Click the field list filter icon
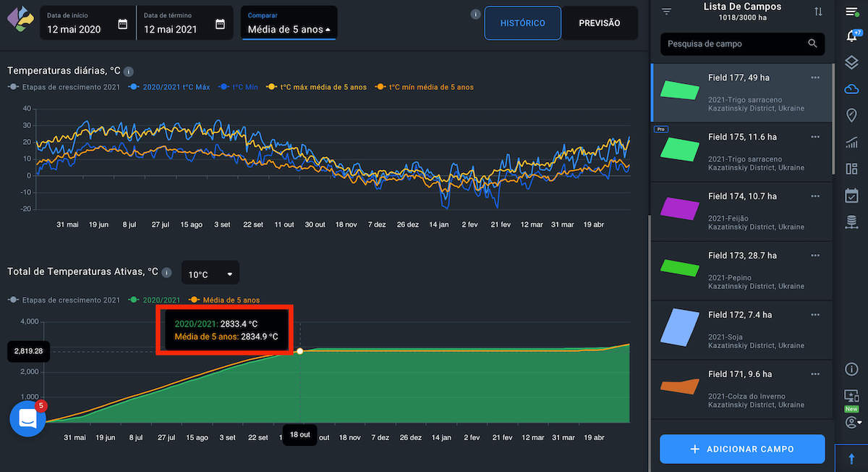This screenshot has height=472, width=868. (667, 12)
